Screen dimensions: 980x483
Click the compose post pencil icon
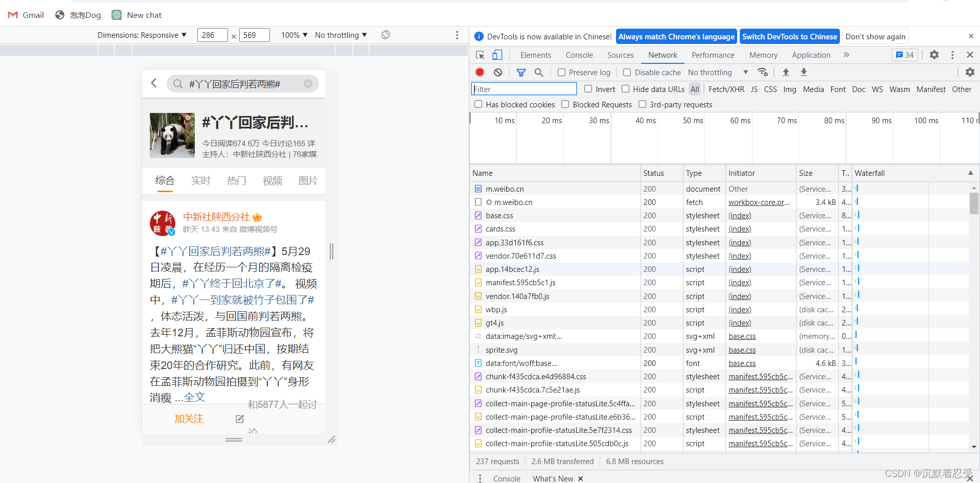click(239, 419)
